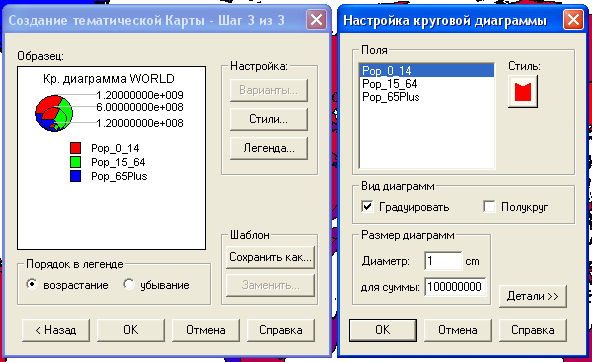This screenshot has height=362, width=592.
Task: Click the 1.20000000e+008 legend value
Action: click(140, 123)
